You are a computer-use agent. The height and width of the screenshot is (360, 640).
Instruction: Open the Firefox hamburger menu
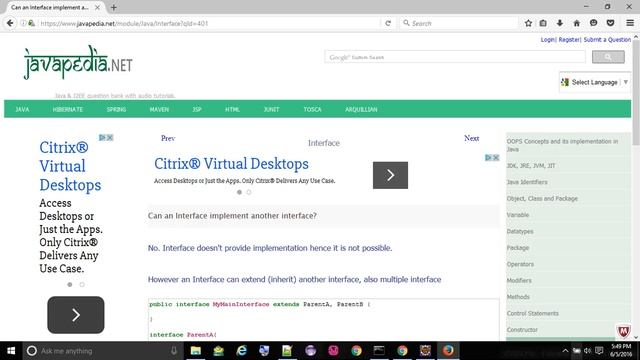[630, 23]
